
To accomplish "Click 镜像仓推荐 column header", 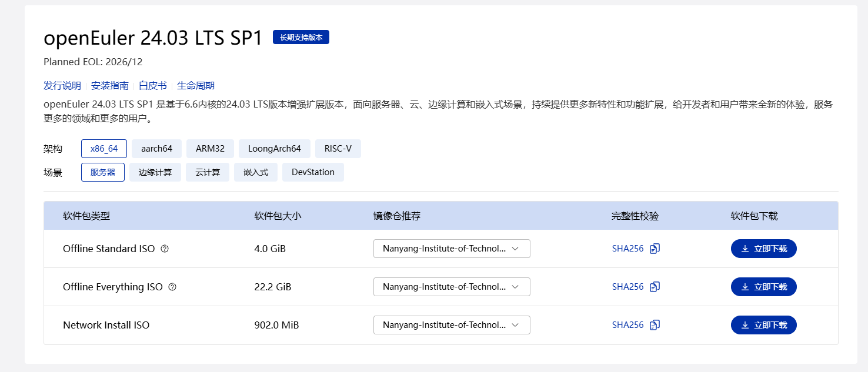I will [397, 216].
